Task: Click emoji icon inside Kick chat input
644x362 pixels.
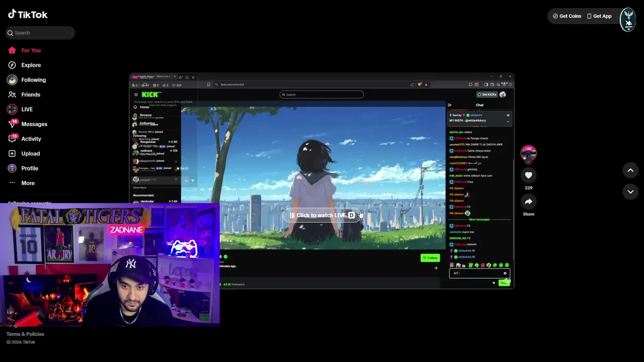Action: (505, 274)
